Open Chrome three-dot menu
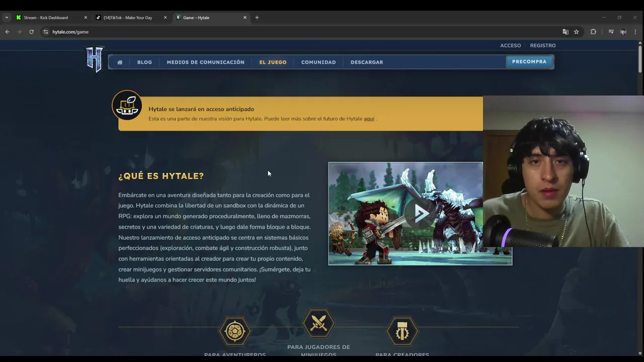644x362 pixels. [x=635, y=32]
